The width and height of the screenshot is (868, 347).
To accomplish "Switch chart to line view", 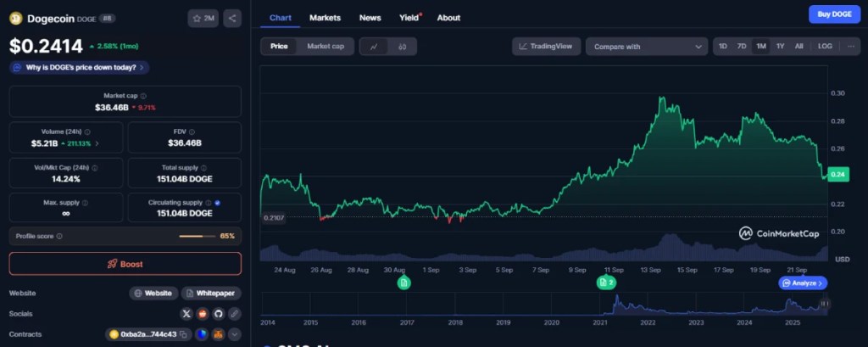I will click(x=374, y=47).
